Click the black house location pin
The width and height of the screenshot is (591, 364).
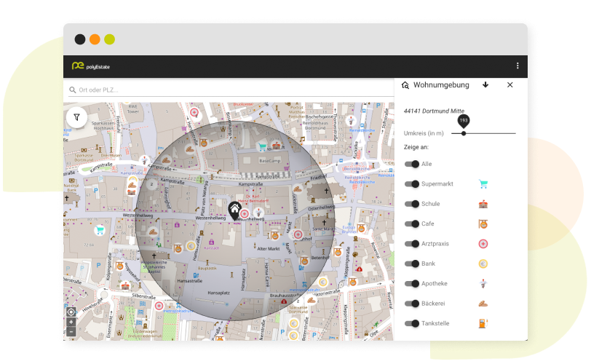click(234, 211)
